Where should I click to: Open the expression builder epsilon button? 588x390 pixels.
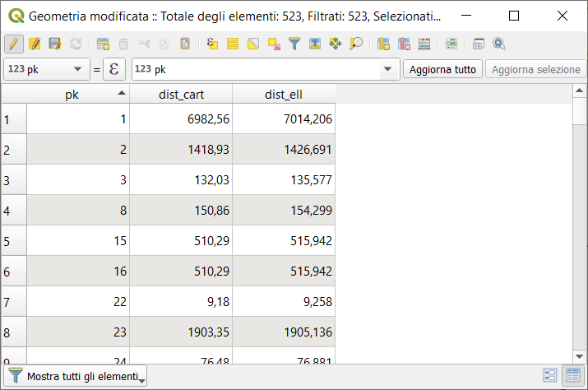tap(113, 70)
